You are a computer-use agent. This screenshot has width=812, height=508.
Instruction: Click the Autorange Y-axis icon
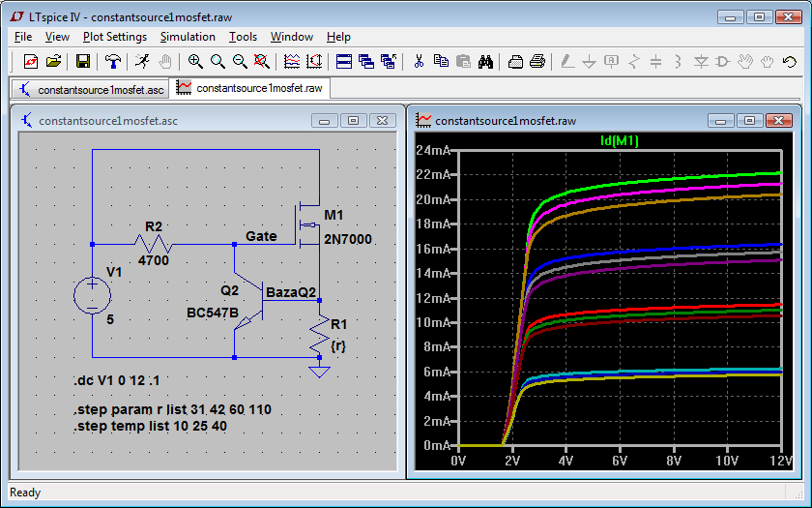pyautogui.click(x=314, y=62)
